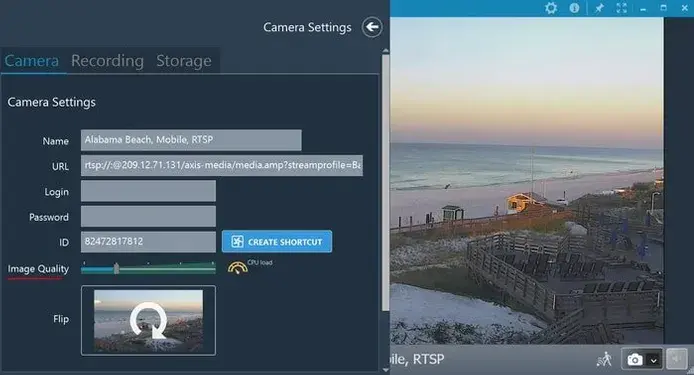Click the ID field with 82472817812
The width and height of the screenshot is (694, 375).
[148, 242]
